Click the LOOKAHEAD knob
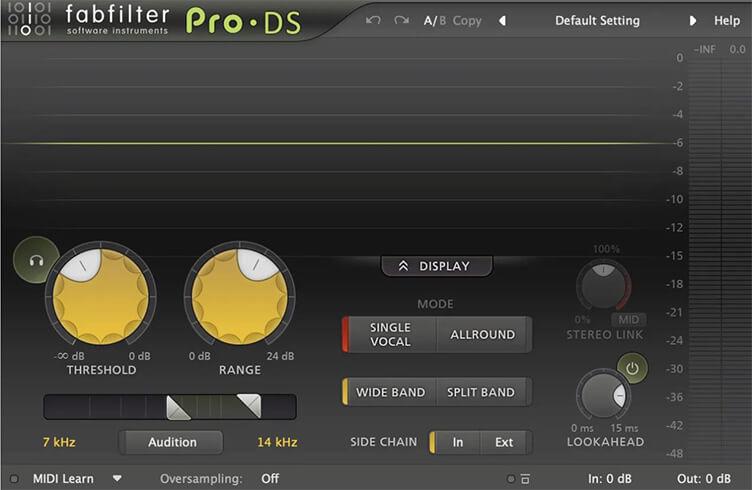The width and height of the screenshot is (752, 490). coord(603,396)
